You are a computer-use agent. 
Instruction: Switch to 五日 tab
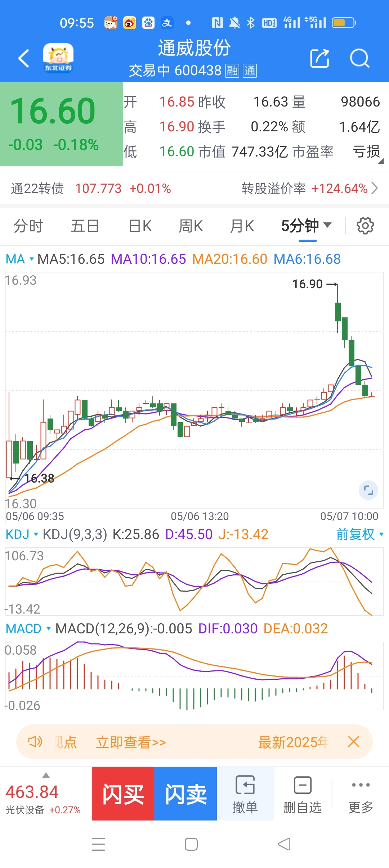coord(85,226)
